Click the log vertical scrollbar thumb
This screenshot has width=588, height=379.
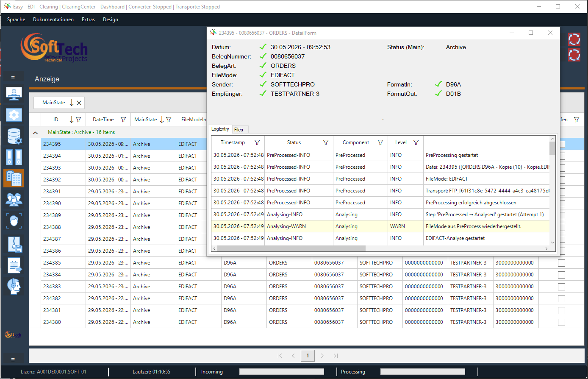coord(552,148)
